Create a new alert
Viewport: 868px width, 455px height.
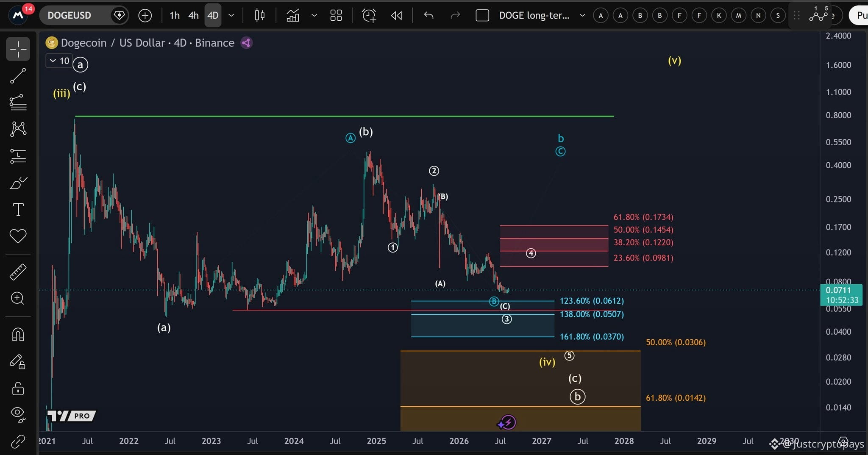pos(369,16)
